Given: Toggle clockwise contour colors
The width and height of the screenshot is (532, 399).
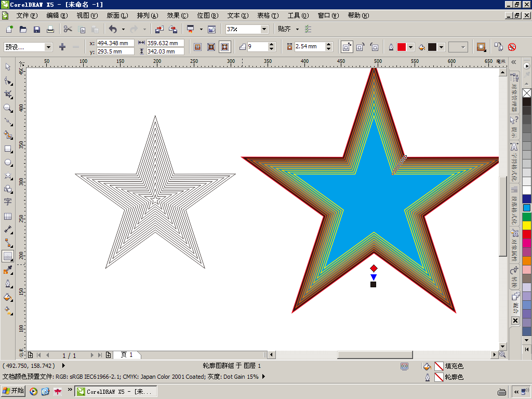Looking at the screenshot, I should (x=361, y=47).
